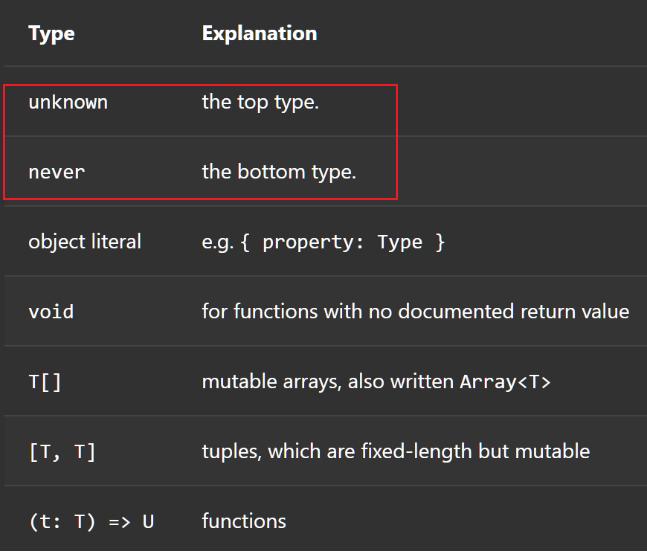Image resolution: width=647 pixels, height=552 pixels.
Task: Select the "[T, T]" tuple type cell
Action: tap(62, 452)
